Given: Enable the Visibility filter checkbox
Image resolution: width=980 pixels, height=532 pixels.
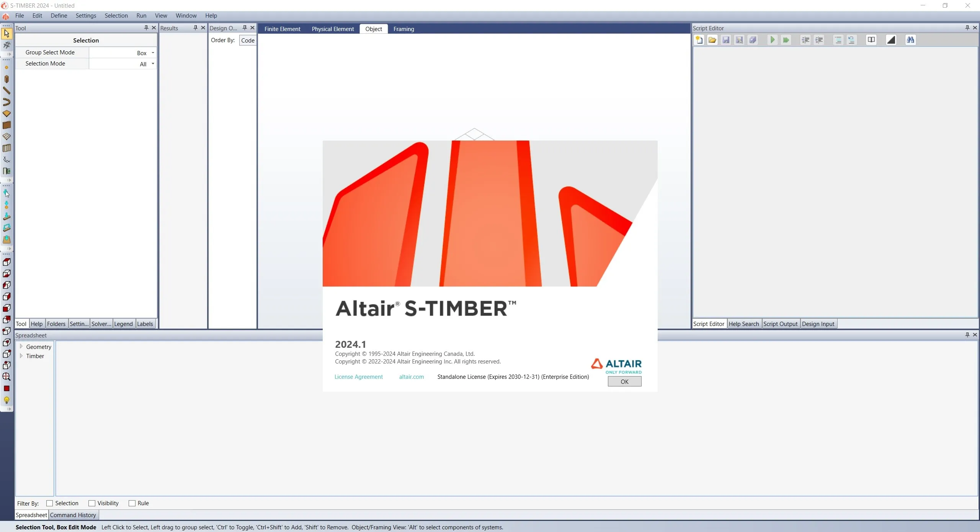Looking at the screenshot, I should pos(92,503).
